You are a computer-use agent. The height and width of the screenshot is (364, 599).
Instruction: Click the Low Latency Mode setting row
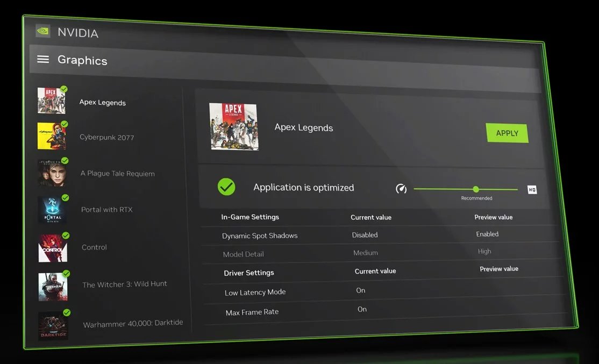point(255,292)
